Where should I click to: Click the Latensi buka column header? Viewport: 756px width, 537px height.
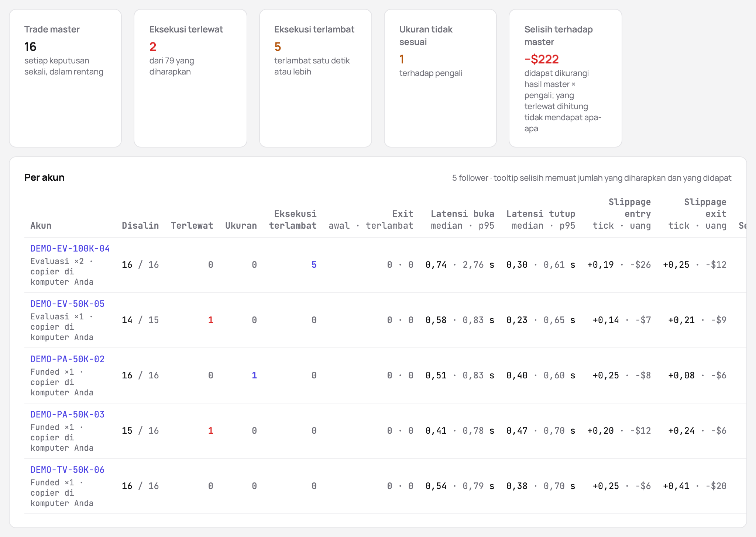[463, 220]
